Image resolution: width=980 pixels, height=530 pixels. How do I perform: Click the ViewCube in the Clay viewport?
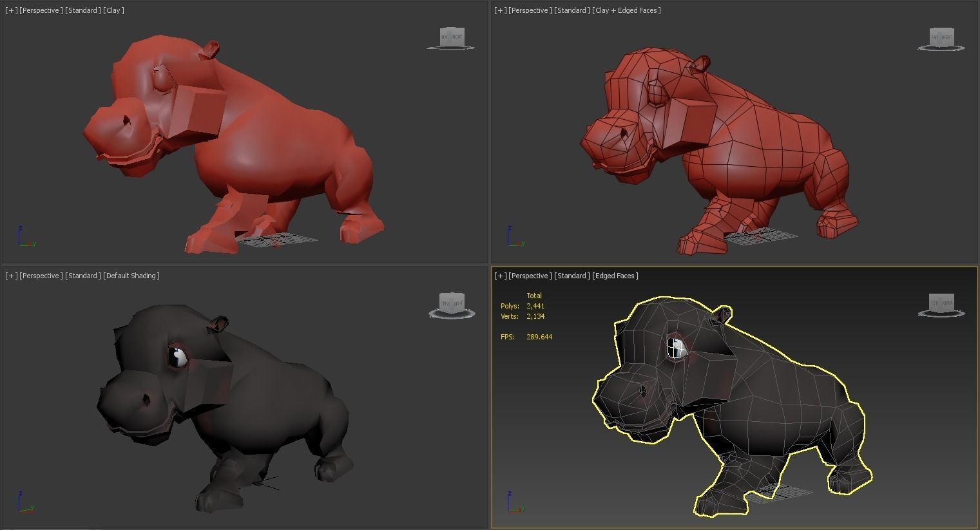pyautogui.click(x=452, y=38)
